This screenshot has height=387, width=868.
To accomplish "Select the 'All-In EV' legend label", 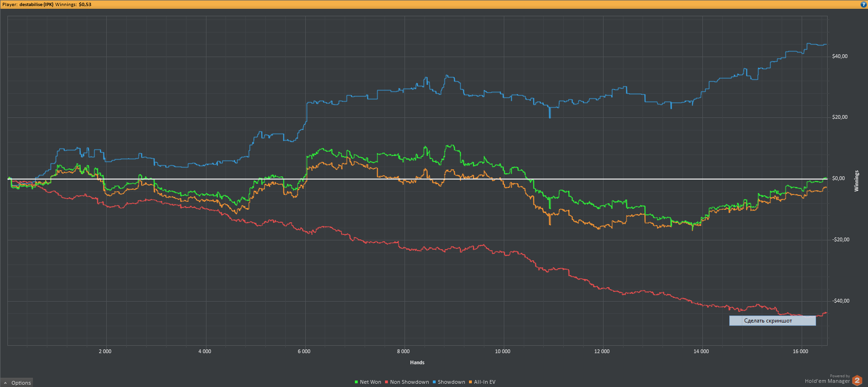I will [x=484, y=382].
